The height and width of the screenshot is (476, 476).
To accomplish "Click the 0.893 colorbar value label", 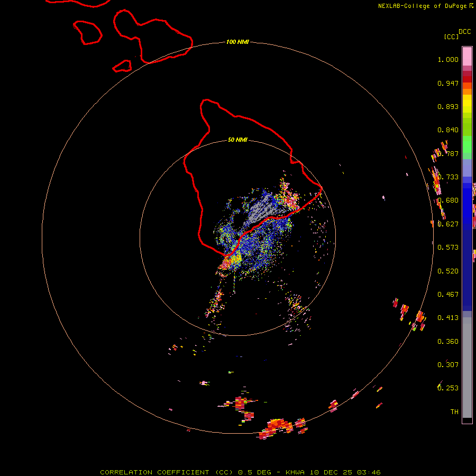I will [x=448, y=106].
